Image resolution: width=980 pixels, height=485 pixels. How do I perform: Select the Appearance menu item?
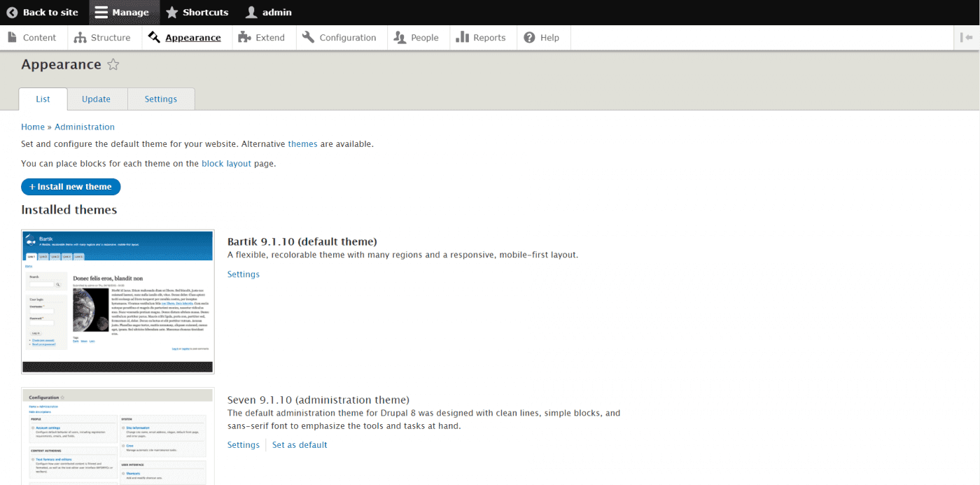(x=185, y=38)
